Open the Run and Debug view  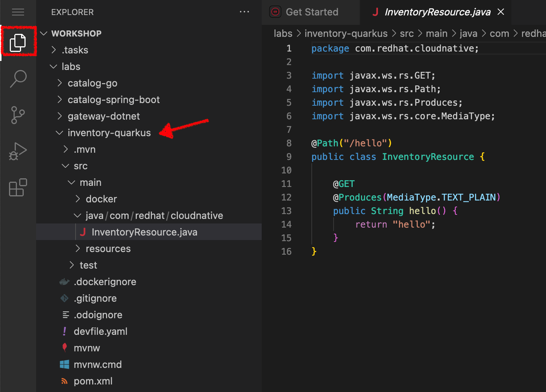(18, 151)
